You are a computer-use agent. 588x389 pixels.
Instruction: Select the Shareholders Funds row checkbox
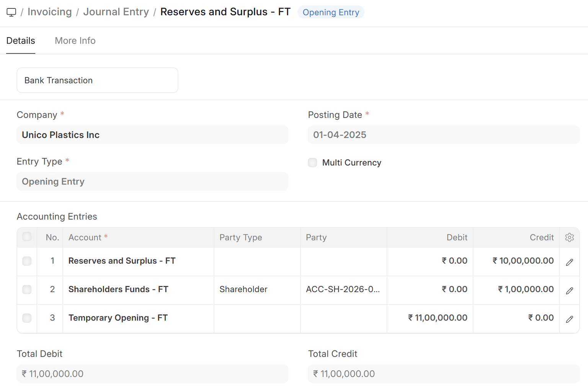27,289
